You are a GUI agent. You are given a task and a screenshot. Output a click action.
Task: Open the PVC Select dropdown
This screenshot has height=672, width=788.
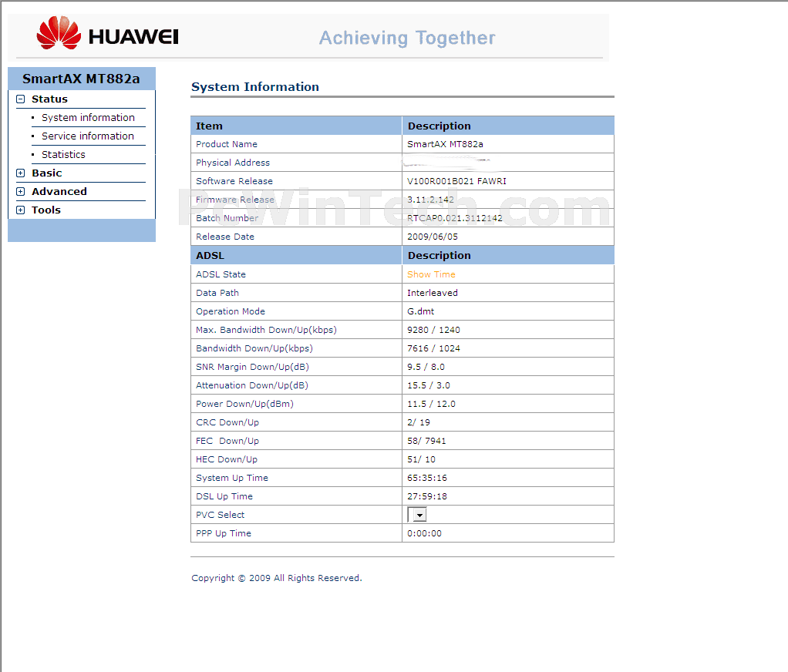pyautogui.click(x=417, y=515)
